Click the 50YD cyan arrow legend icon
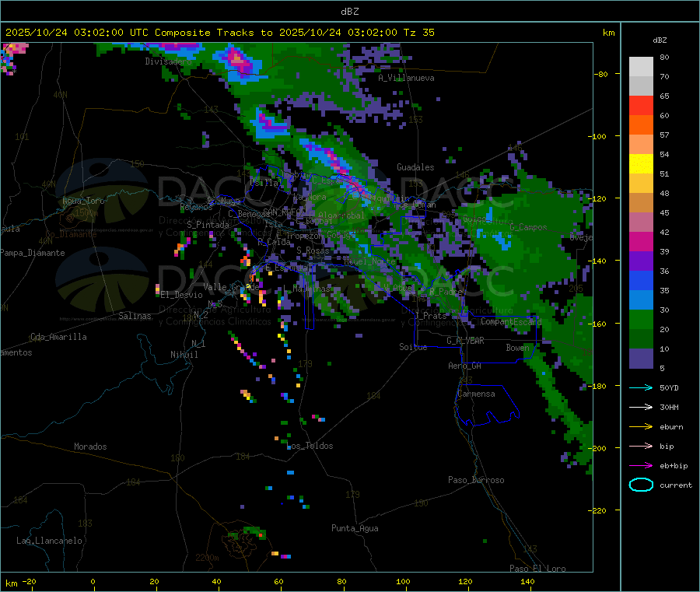The image size is (700, 592). (x=641, y=387)
